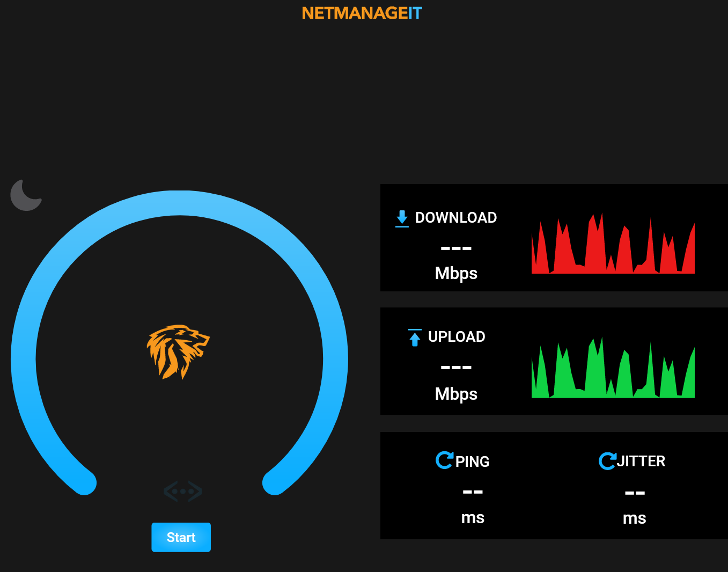Select the UPLOAD label text
Image resolution: width=728 pixels, height=572 pixels.
pos(457,337)
